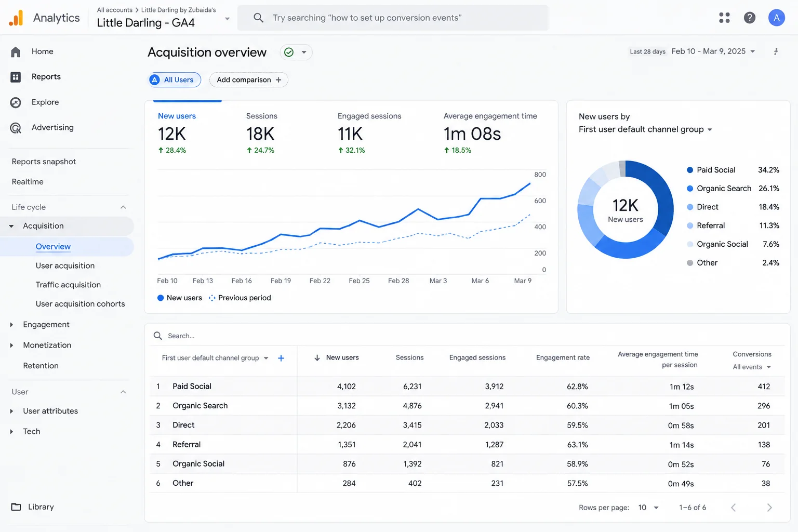Open the Retention report
This screenshot has width=798, height=532.
(x=41, y=366)
